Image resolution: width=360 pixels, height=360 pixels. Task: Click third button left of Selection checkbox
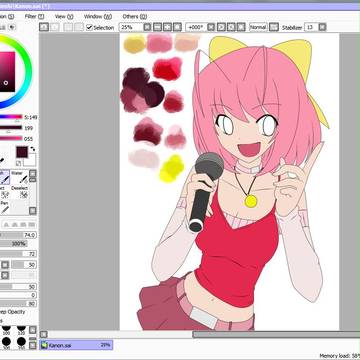click(68, 27)
